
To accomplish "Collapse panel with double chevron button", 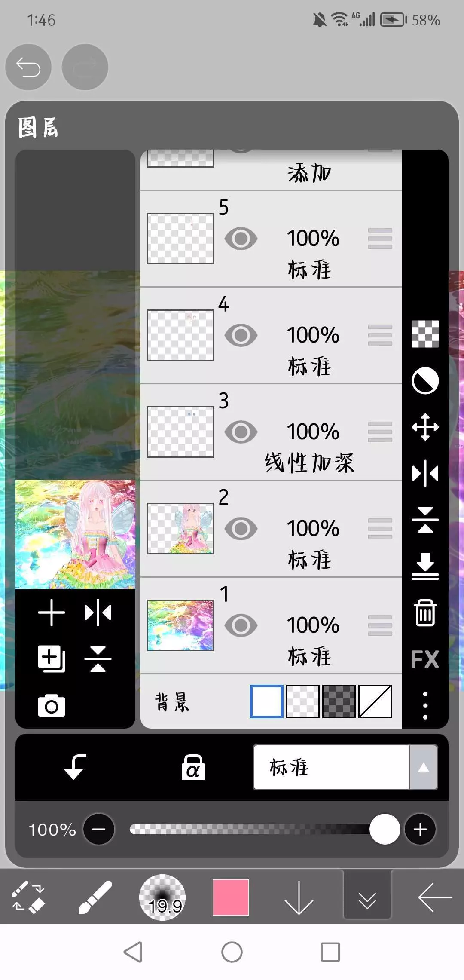I will tap(367, 897).
